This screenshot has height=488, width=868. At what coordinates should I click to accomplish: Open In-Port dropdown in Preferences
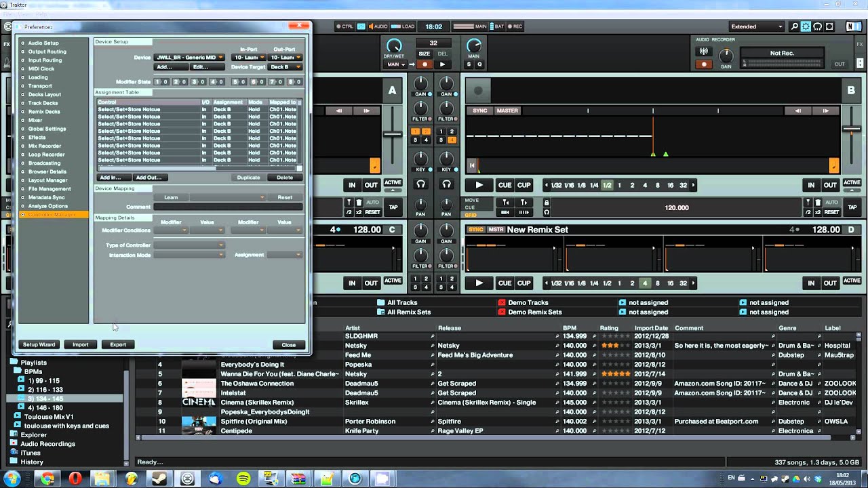(248, 58)
